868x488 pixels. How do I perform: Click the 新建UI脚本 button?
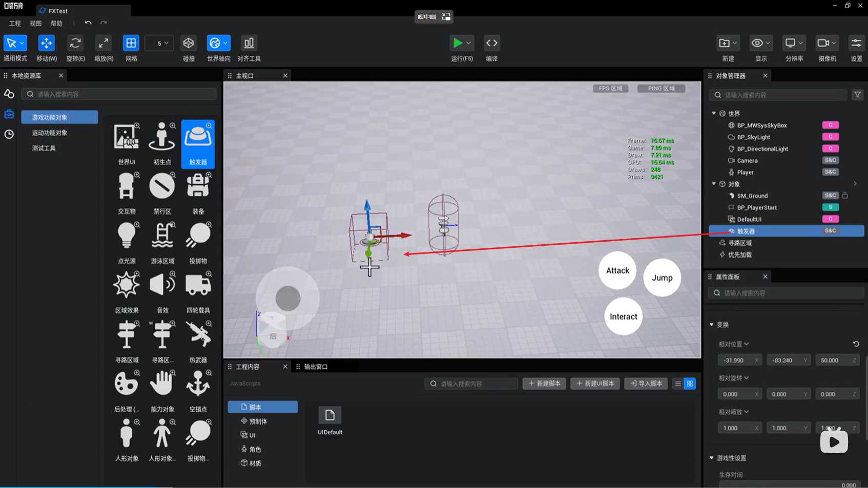pyautogui.click(x=595, y=384)
